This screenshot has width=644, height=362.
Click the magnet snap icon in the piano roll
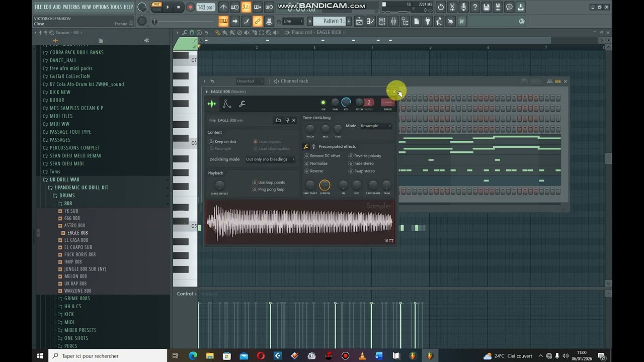(x=191, y=32)
